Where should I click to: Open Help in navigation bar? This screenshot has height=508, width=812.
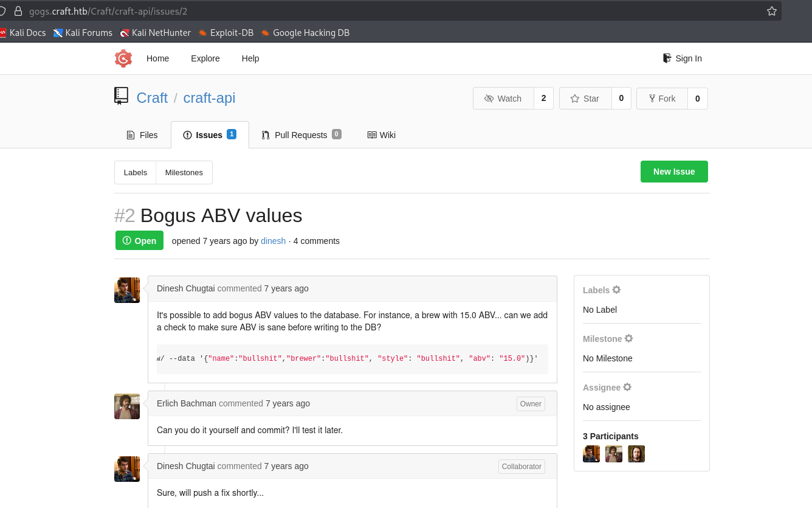coord(250,58)
